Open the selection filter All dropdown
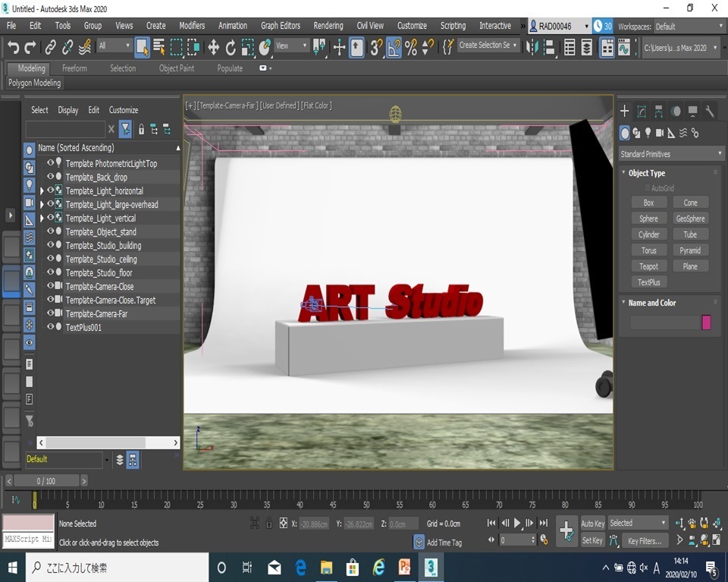The height and width of the screenshot is (582, 728). click(x=115, y=46)
